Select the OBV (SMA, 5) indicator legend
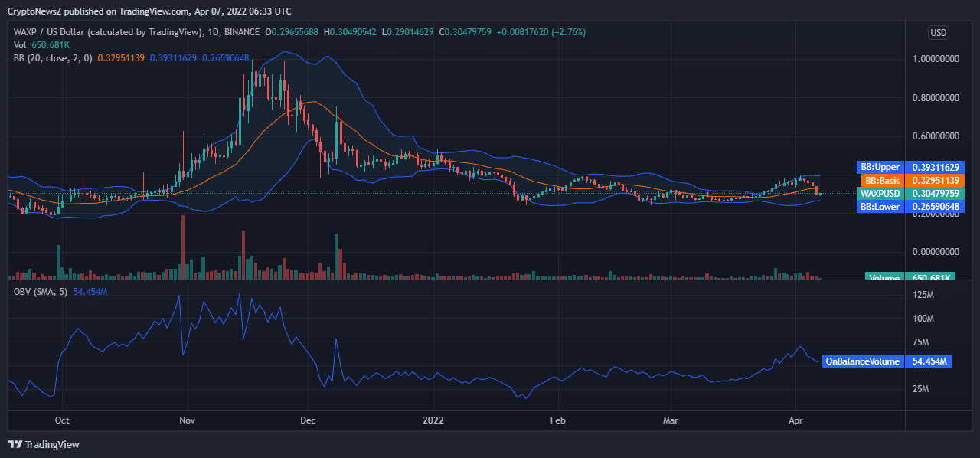Viewport: 980px width, 458px height. tap(41, 292)
